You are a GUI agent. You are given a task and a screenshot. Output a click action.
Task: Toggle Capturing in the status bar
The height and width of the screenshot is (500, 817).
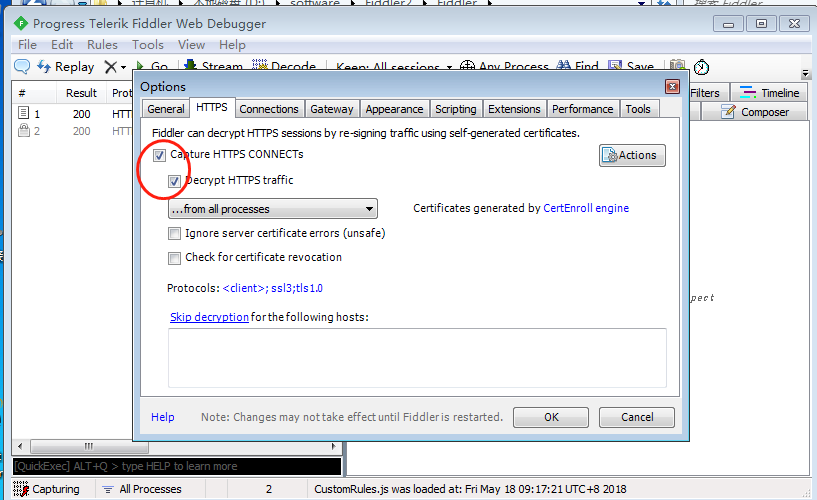point(47,489)
